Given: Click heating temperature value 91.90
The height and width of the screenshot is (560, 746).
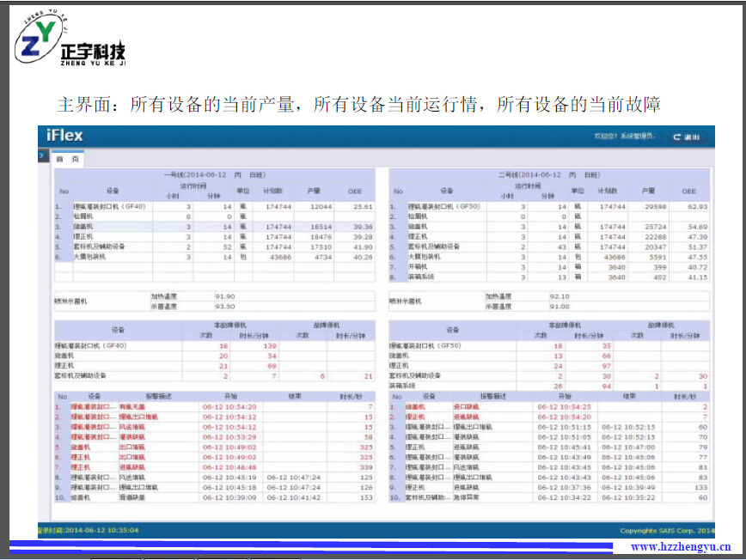Looking at the screenshot, I should pos(225,296).
